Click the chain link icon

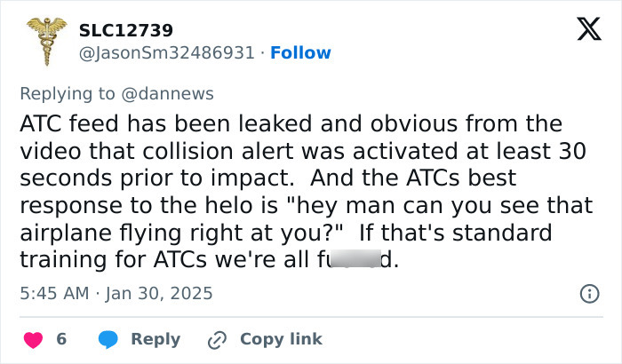pos(218,340)
